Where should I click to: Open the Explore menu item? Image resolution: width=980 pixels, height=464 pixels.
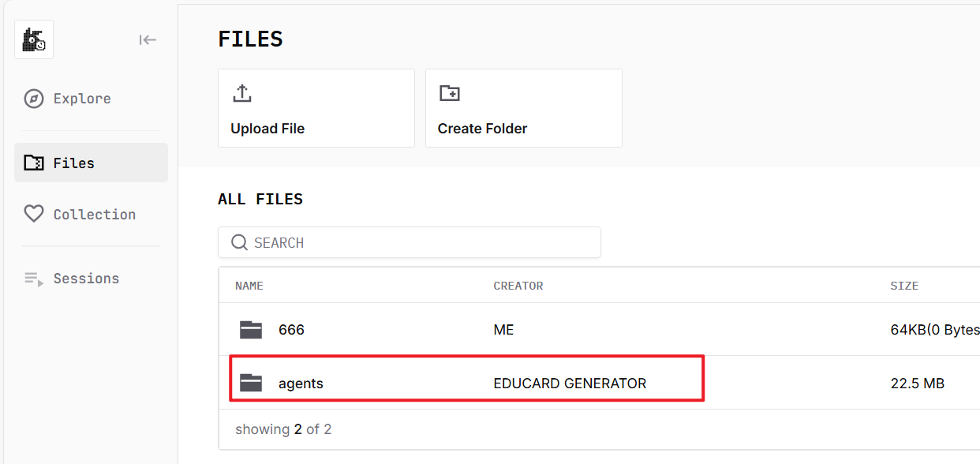[x=82, y=99]
